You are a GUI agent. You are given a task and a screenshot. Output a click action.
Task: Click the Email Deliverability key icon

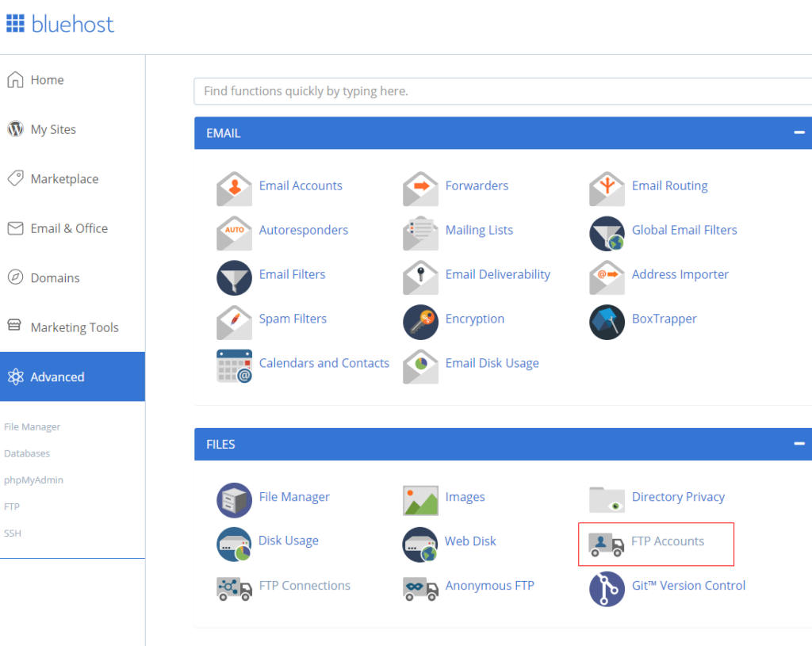point(420,278)
